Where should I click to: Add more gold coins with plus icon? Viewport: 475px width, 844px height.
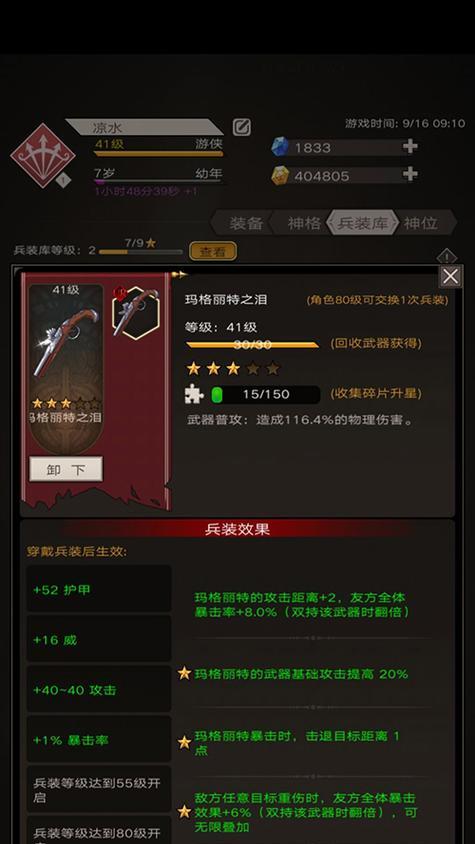[410, 174]
